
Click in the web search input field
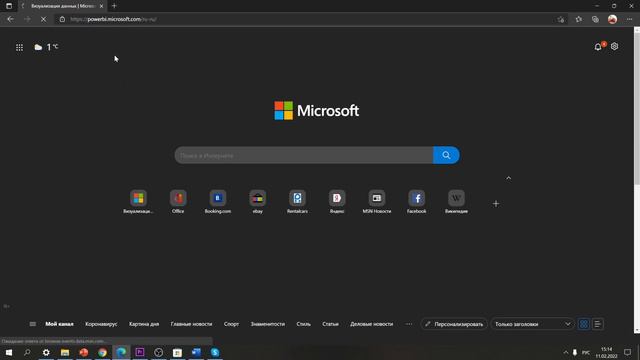(304, 155)
